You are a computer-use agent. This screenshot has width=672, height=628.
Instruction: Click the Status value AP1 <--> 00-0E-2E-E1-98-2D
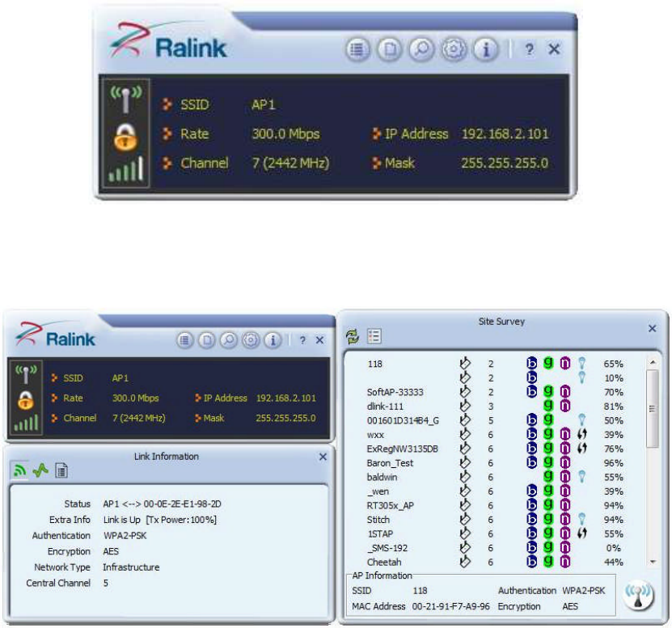(x=163, y=504)
